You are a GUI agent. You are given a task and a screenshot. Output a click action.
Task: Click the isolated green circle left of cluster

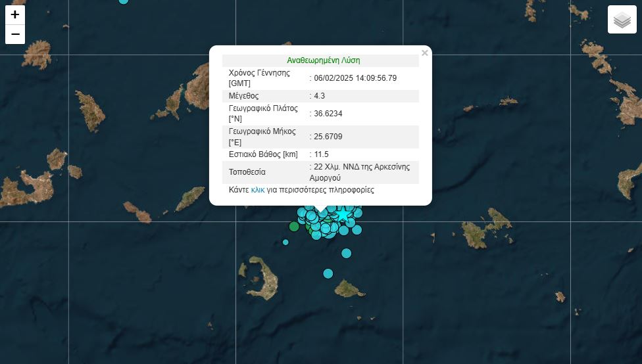coord(294,227)
